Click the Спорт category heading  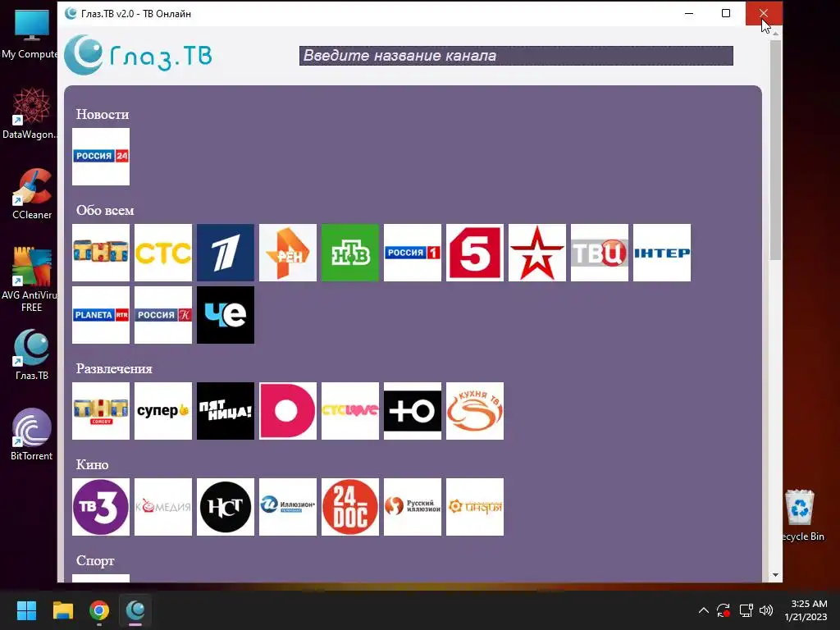point(95,561)
